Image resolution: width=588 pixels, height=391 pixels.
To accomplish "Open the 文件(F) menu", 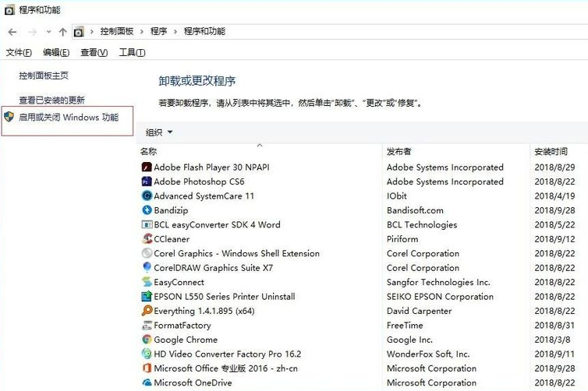I will click(19, 52).
